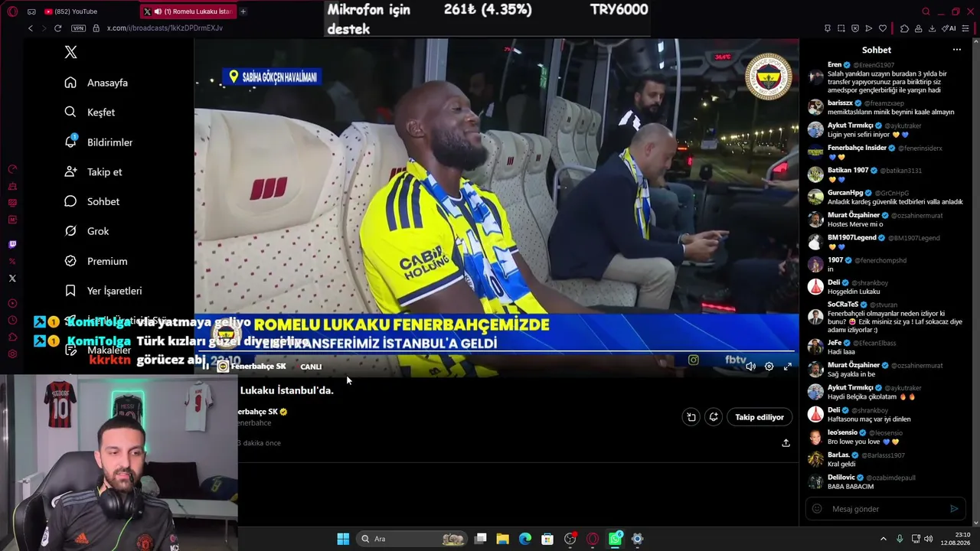Click the address bar URL
The height and width of the screenshot is (551, 980).
click(x=165, y=28)
